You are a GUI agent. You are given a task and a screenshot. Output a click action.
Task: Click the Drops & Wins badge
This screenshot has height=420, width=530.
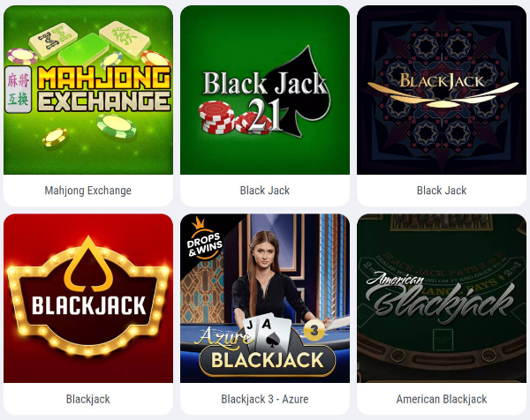pyautogui.click(x=204, y=240)
